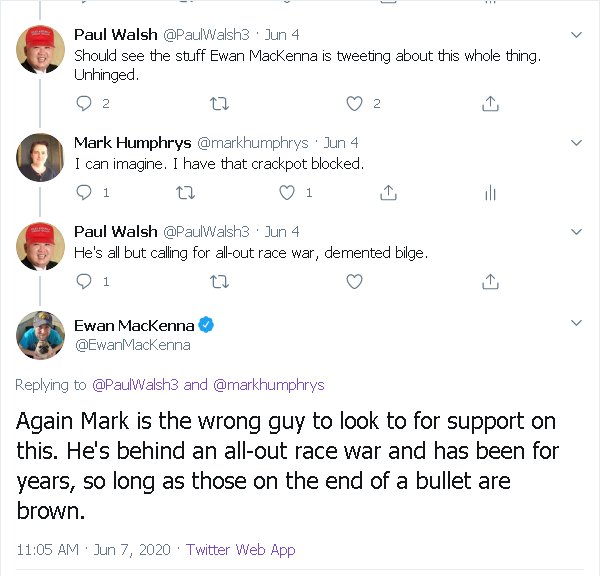Open the @PaulWalsh3 mention link

135,385
